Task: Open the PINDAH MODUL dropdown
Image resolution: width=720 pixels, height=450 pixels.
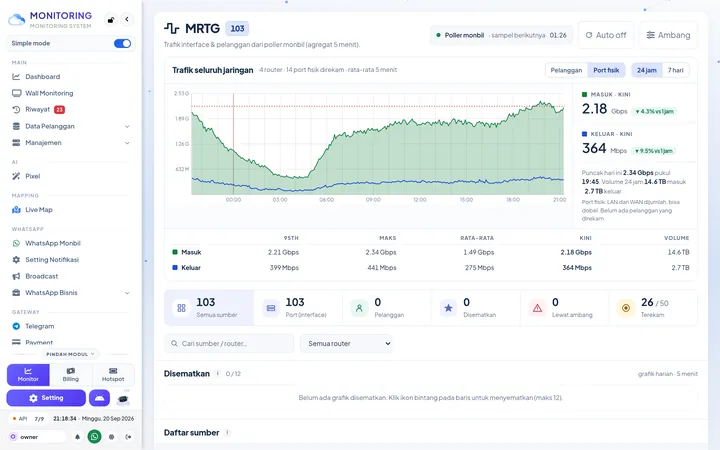Action: pyautogui.click(x=70, y=354)
